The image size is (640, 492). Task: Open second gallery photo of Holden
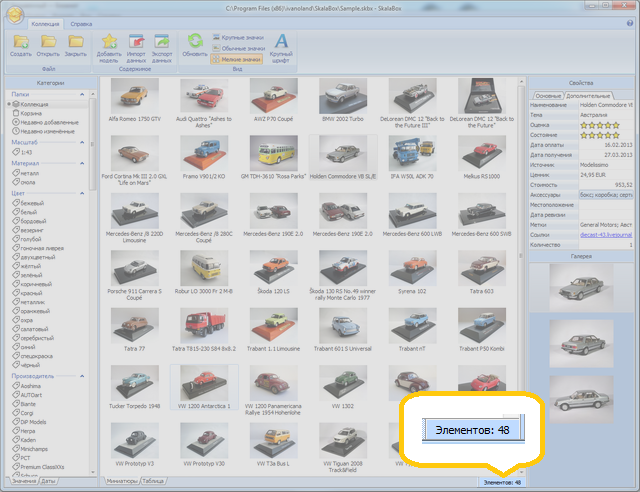point(581,343)
